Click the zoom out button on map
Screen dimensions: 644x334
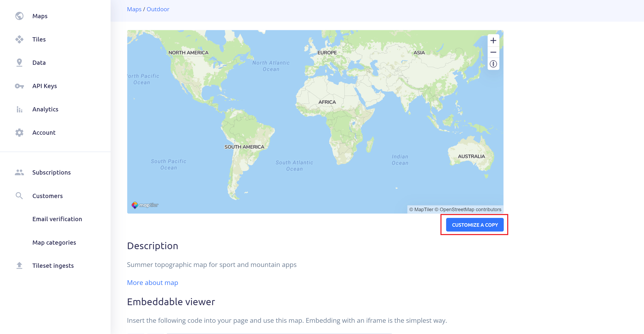493,52
